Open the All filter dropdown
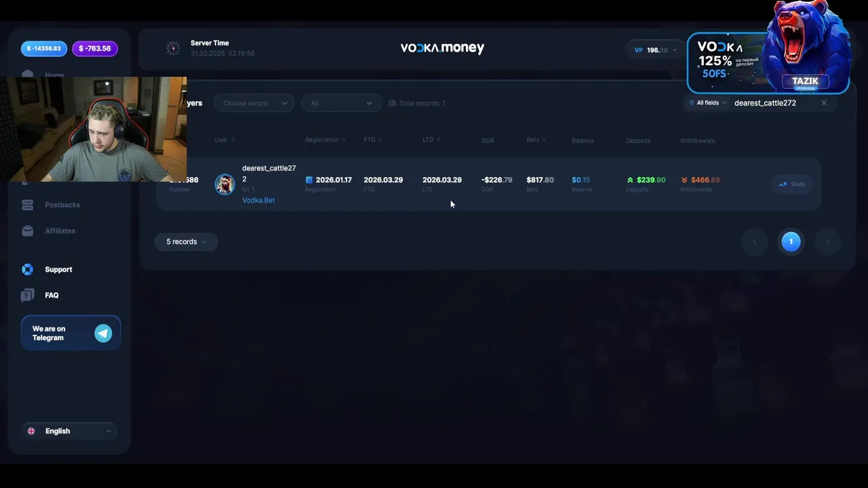 point(340,103)
